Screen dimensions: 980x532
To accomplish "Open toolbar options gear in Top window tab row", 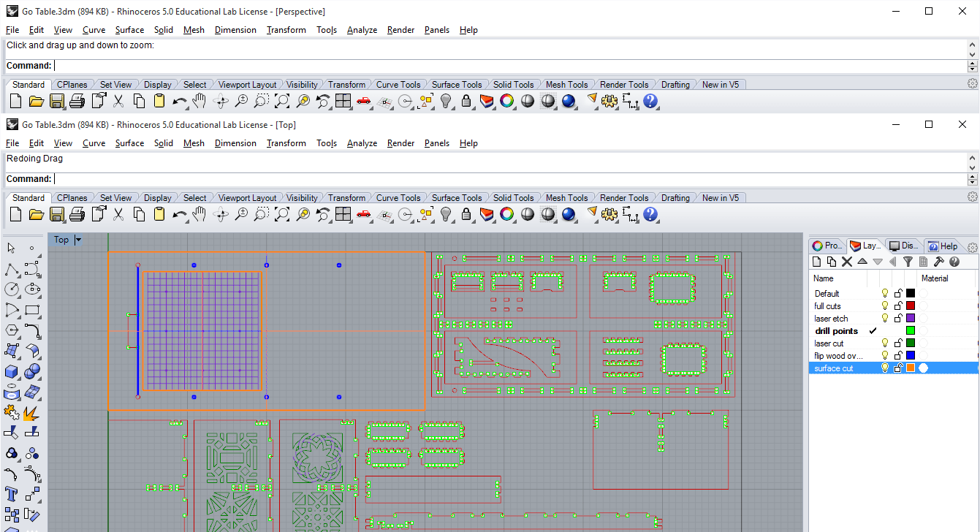I will [x=972, y=197].
